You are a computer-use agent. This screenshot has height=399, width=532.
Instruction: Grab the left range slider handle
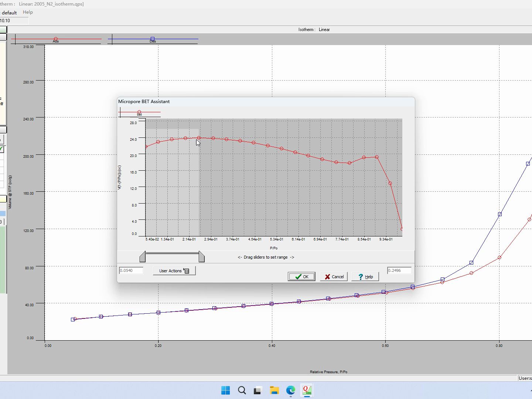pos(143,256)
